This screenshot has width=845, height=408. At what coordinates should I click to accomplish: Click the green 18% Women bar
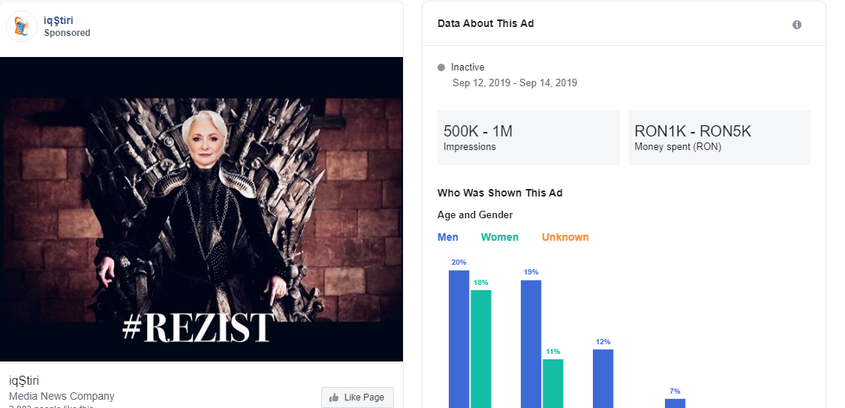click(481, 348)
